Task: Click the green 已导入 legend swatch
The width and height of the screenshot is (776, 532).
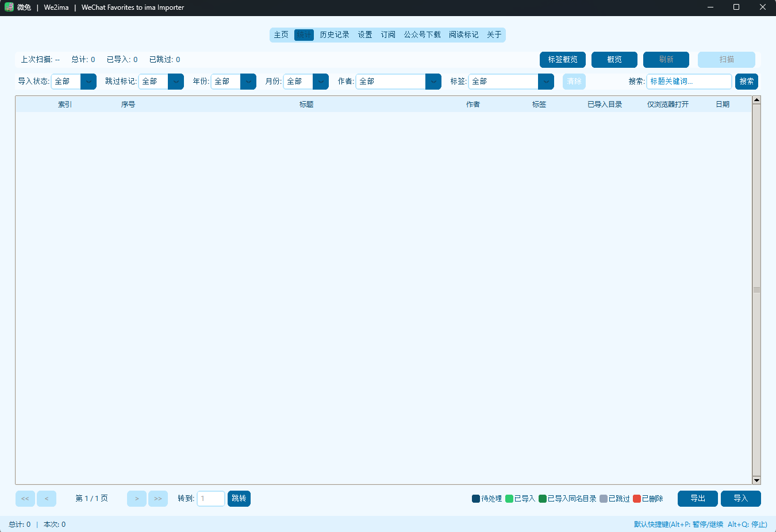Action: click(509, 499)
